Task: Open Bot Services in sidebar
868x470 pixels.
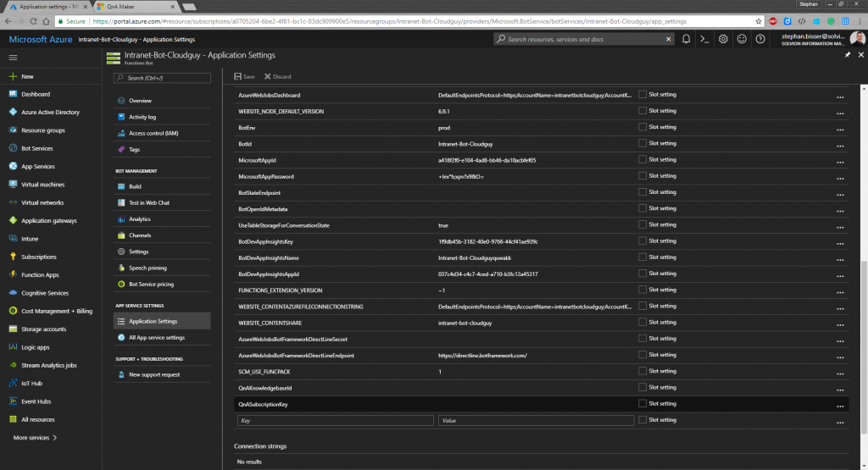Action: point(37,149)
